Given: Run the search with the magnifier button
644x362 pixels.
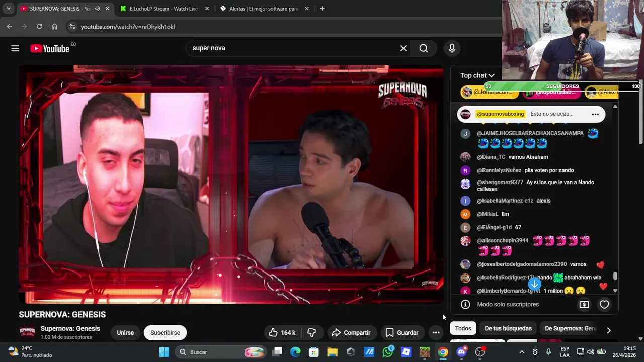Looking at the screenshot, I should (x=424, y=48).
